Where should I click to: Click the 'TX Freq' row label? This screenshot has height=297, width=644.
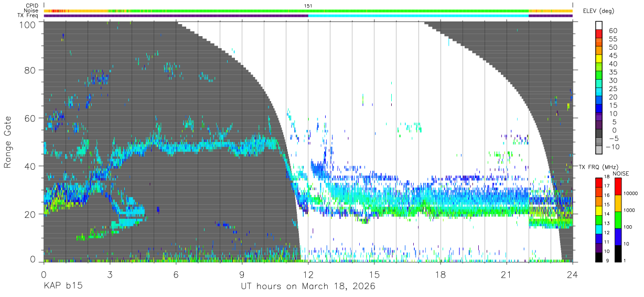[x=28, y=16]
